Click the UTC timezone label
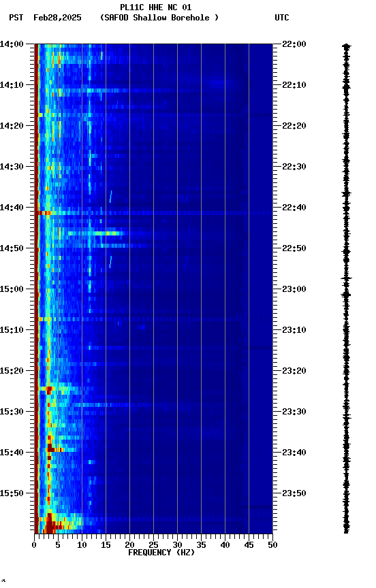 [x=282, y=18]
